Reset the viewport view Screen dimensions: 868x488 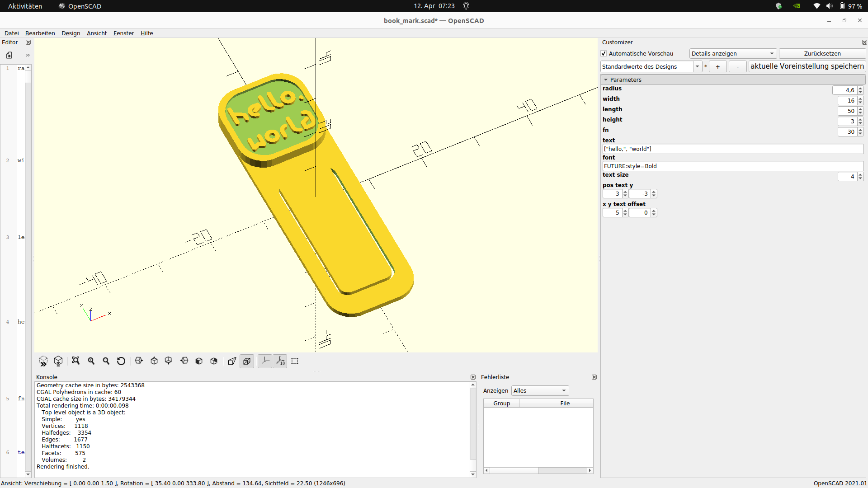[x=121, y=361]
